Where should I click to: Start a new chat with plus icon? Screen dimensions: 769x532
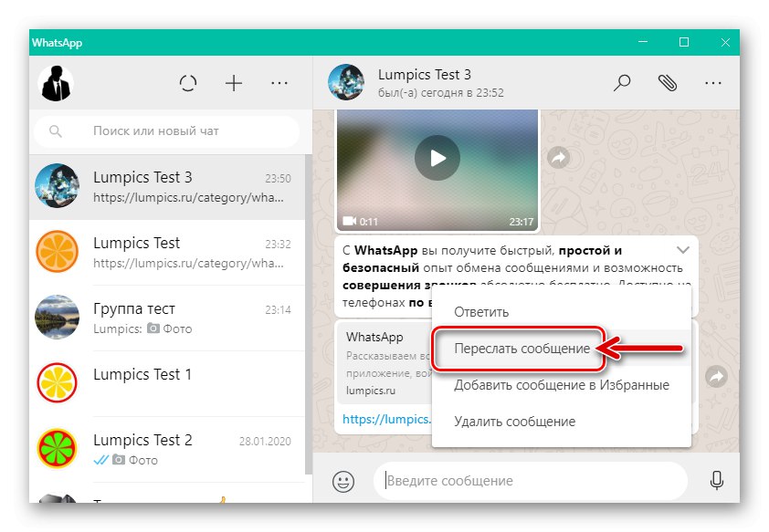click(x=234, y=83)
